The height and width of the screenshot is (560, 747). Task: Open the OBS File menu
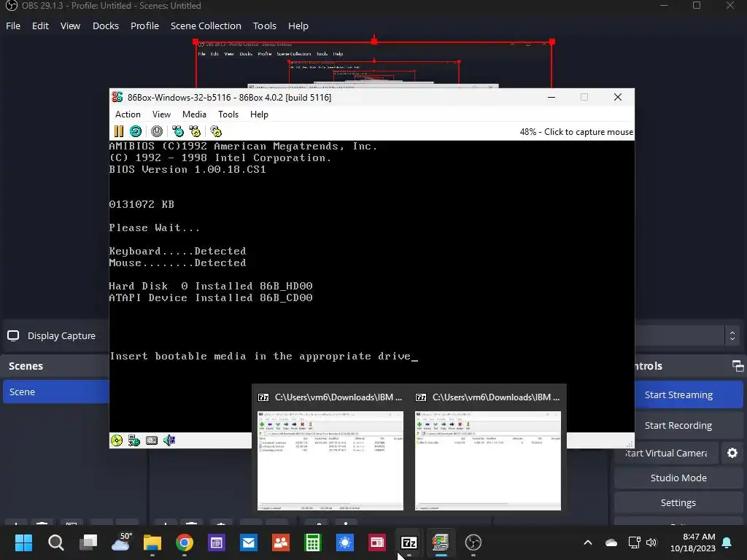point(13,26)
